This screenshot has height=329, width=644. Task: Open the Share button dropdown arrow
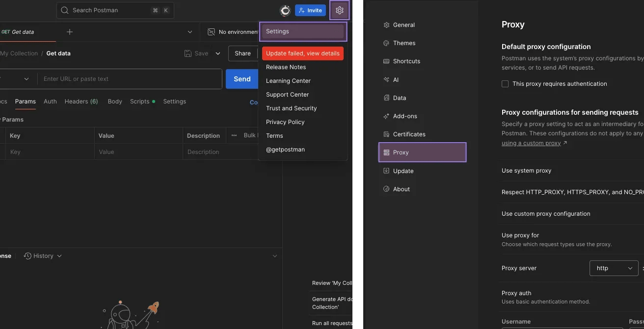click(x=218, y=53)
